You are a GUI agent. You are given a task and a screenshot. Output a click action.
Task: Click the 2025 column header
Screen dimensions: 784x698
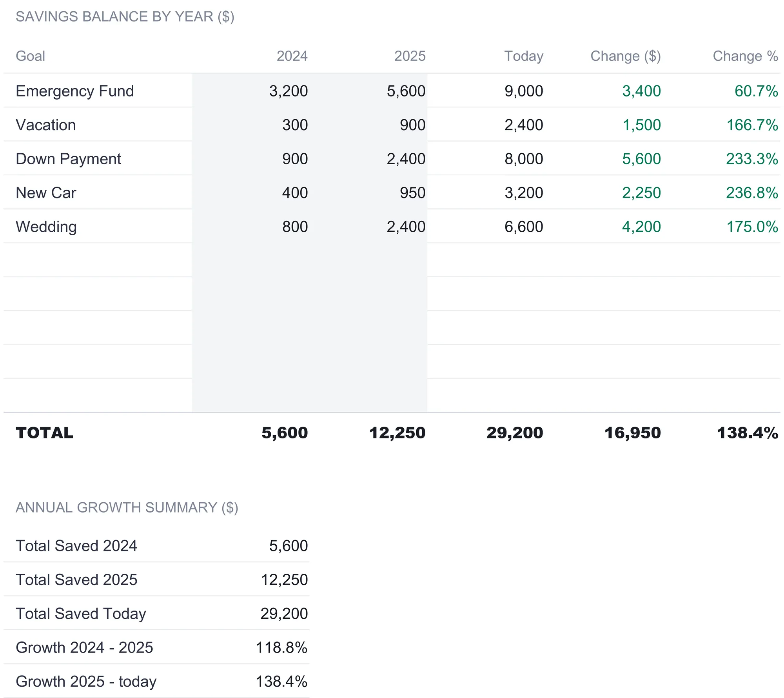click(x=410, y=56)
